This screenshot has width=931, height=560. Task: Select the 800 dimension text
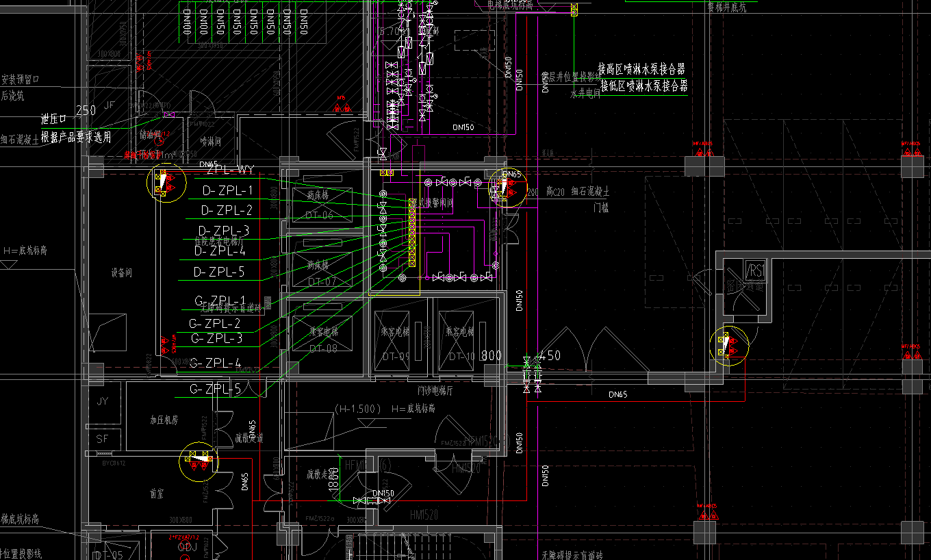point(491,355)
